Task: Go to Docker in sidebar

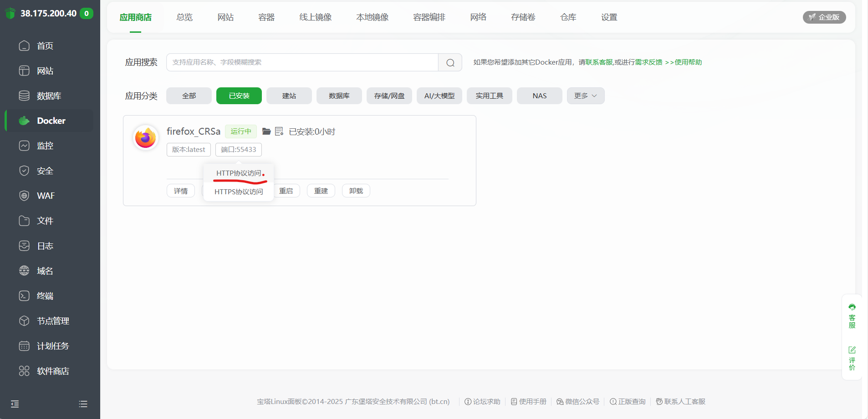Action: coord(51,121)
